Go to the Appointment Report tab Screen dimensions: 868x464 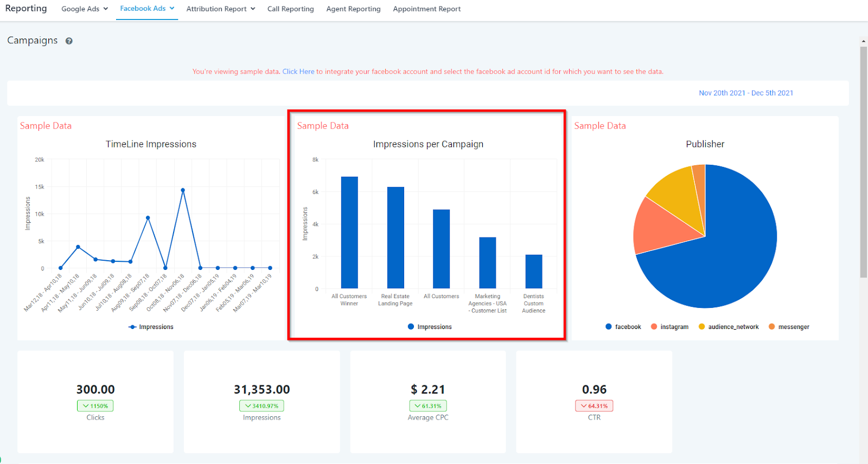point(427,9)
